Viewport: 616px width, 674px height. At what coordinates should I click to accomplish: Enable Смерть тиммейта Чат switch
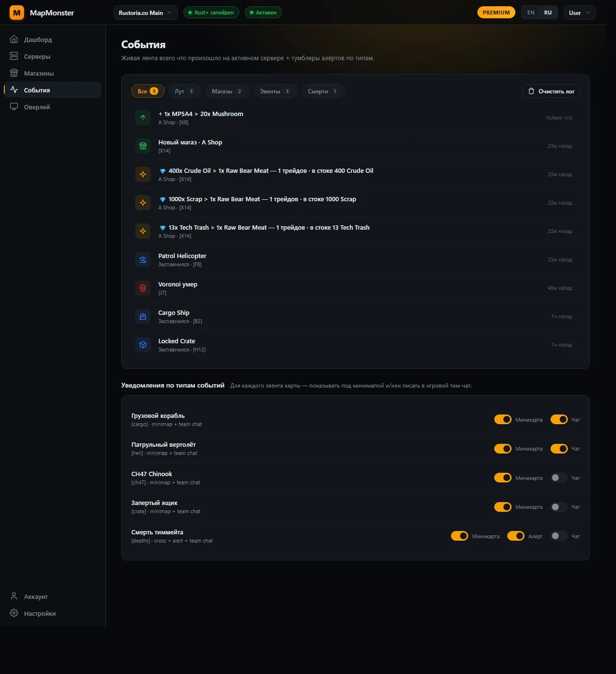[x=559, y=536]
